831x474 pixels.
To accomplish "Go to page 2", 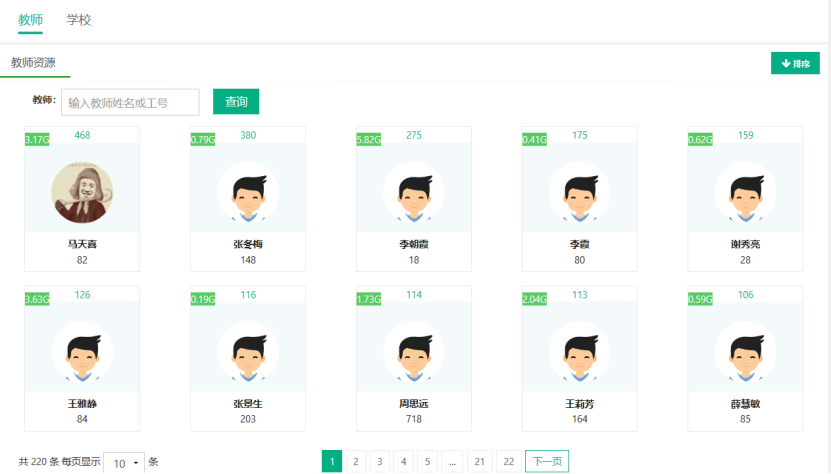I will coord(355,461).
